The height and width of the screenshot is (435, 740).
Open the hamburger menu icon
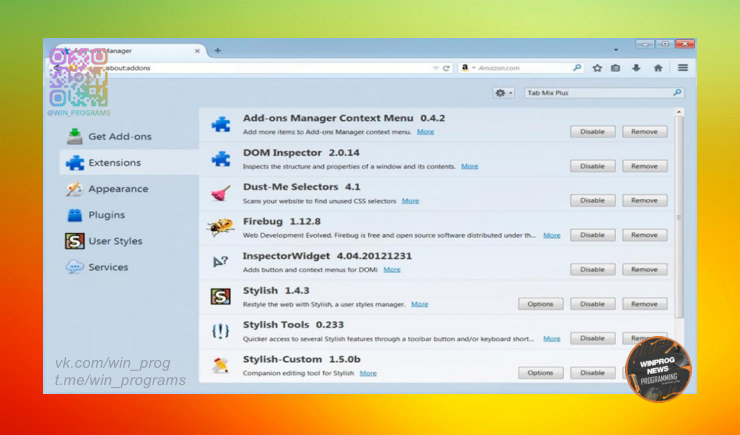tap(682, 68)
